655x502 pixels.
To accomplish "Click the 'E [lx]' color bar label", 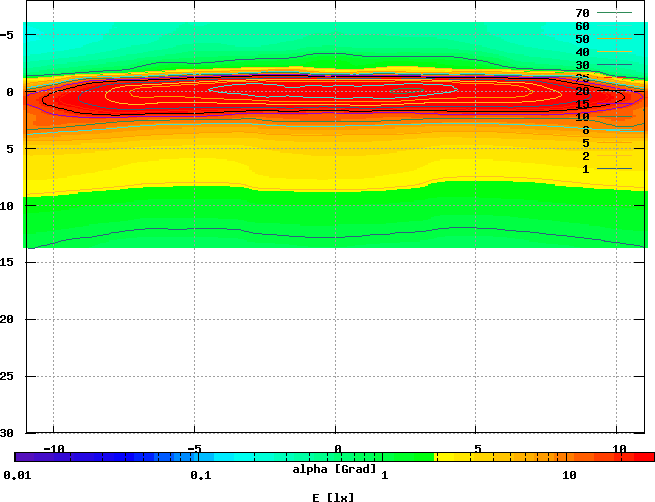I will point(334,497).
